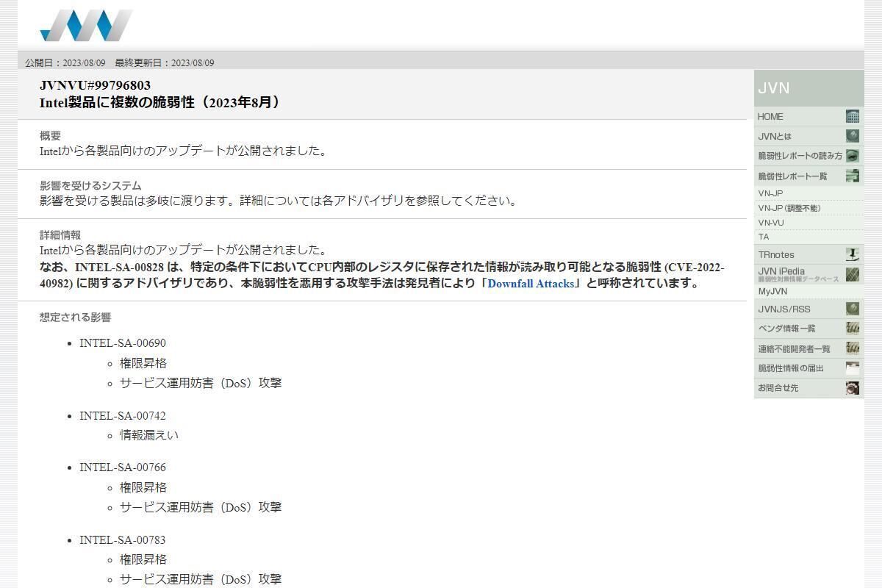
Task: Click the JVN sidebar header
Action: tap(808, 88)
